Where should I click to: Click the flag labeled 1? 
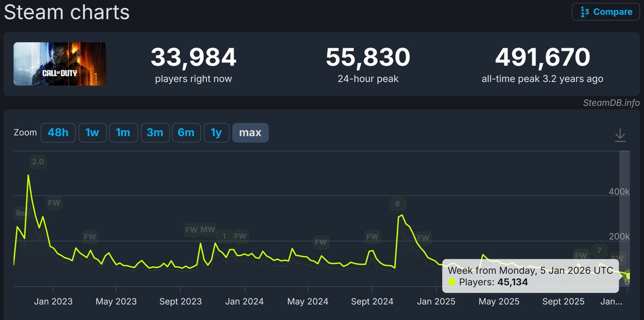point(224,236)
